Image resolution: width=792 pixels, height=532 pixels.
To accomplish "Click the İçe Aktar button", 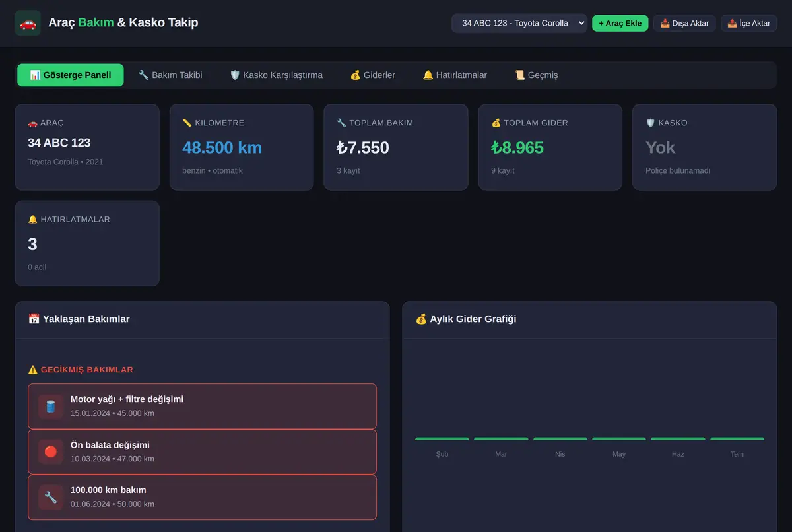I will click(749, 23).
